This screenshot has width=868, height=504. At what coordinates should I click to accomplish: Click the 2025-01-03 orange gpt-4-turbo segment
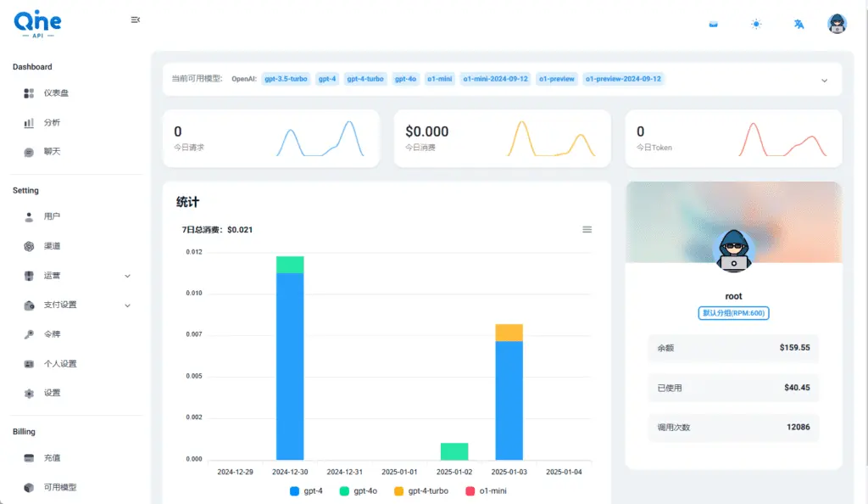click(x=509, y=333)
